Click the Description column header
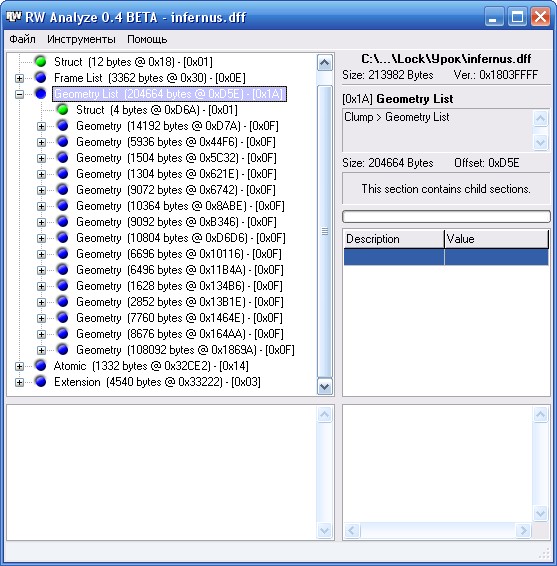The height and width of the screenshot is (566, 557). tap(394, 239)
